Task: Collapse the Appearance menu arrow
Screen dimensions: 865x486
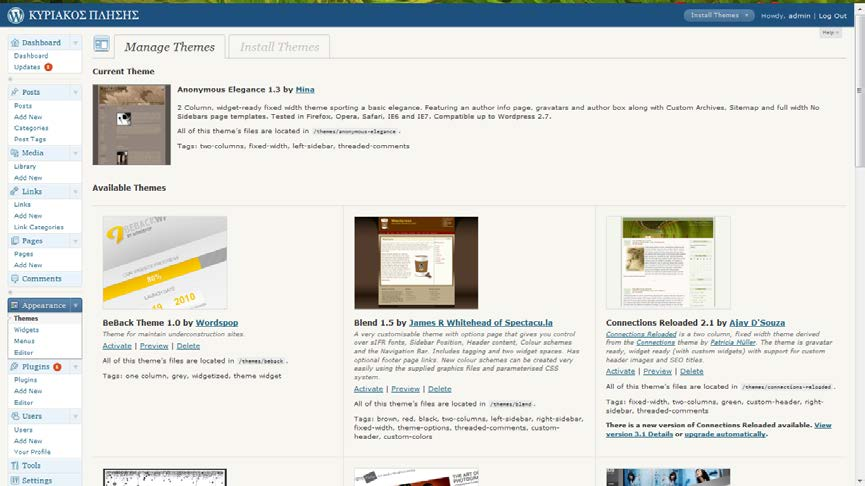Action: tap(76, 305)
